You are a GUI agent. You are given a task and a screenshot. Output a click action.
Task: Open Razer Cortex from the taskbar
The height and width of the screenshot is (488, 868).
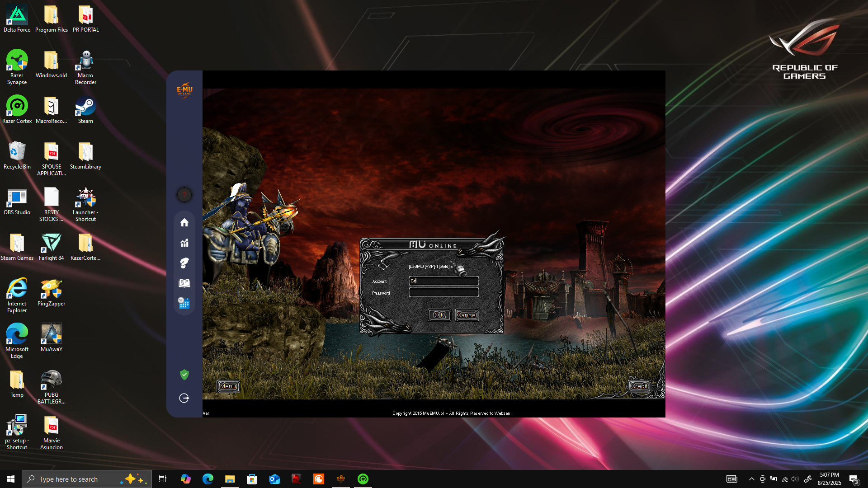tap(363, 479)
